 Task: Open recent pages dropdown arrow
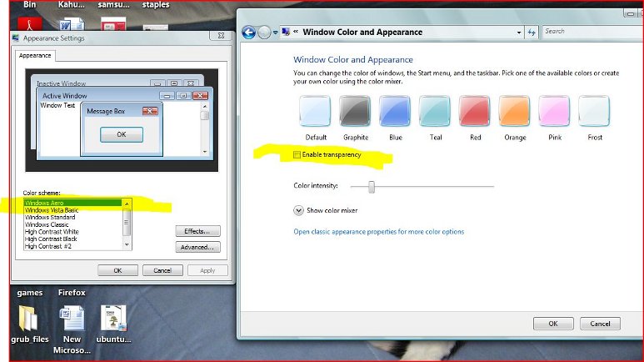275,33
